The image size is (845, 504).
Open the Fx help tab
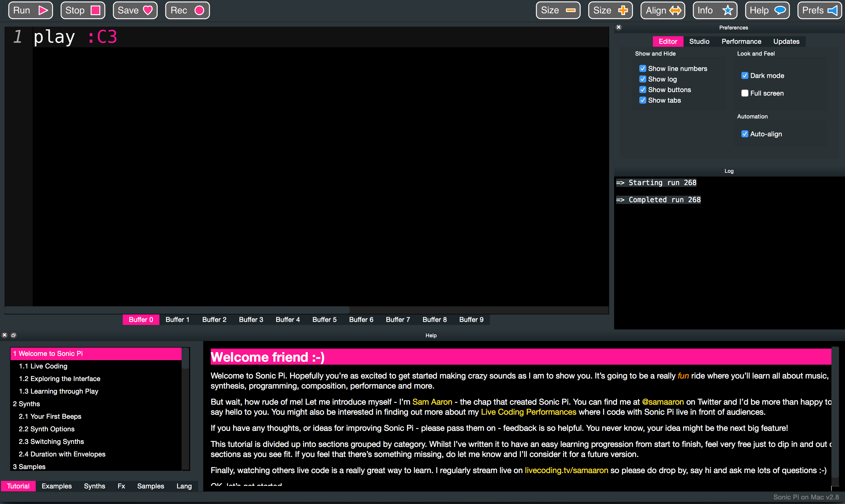121,486
